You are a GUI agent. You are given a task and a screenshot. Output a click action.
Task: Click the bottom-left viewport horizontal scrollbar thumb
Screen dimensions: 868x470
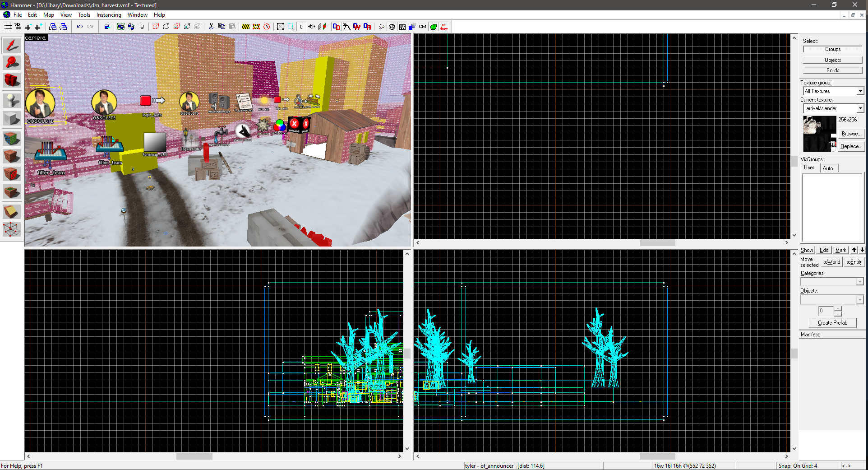(x=194, y=456)
